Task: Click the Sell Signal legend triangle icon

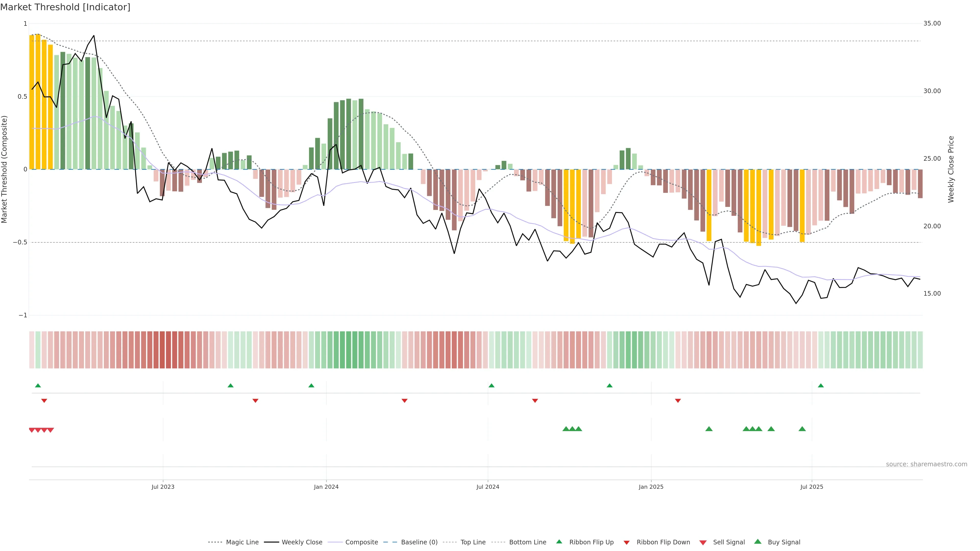Action: coord(703,543)
